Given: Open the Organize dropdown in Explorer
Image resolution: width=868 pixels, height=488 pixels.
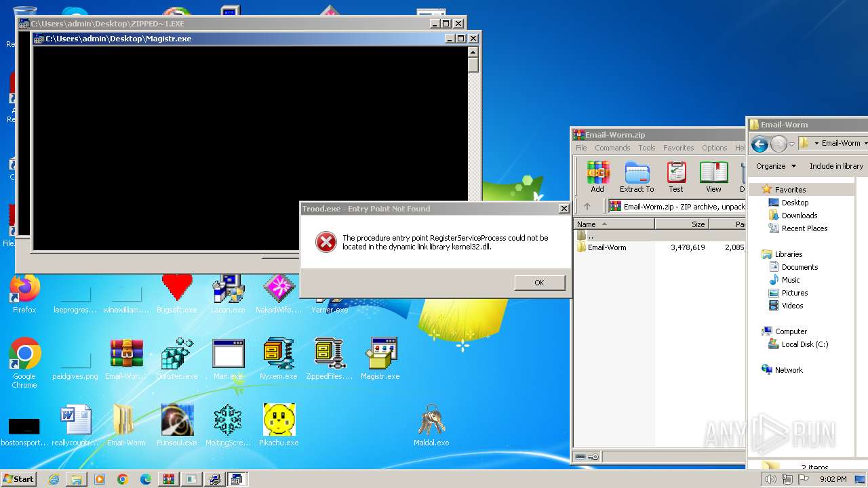Looking at the screenshot, I should click(776, 166).
